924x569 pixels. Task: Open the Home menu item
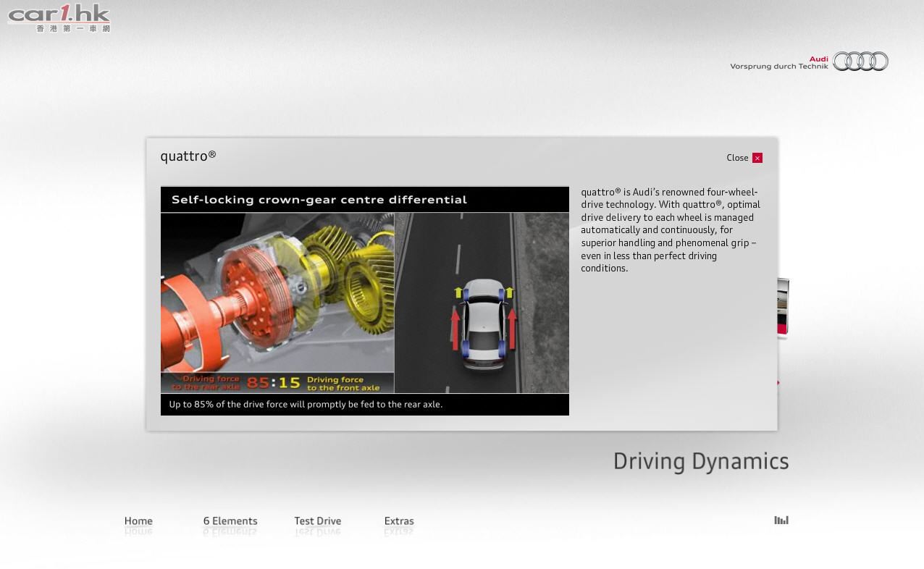click(138, 520)
